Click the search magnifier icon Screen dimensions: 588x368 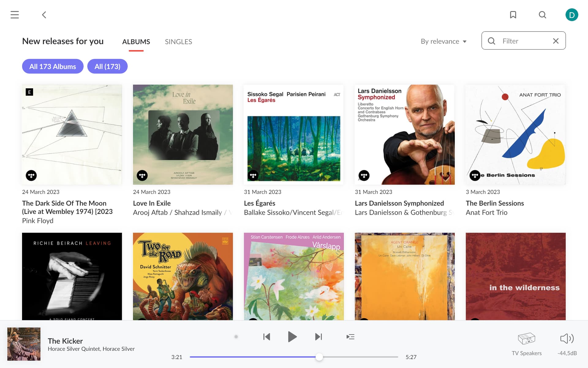point(542,15)
